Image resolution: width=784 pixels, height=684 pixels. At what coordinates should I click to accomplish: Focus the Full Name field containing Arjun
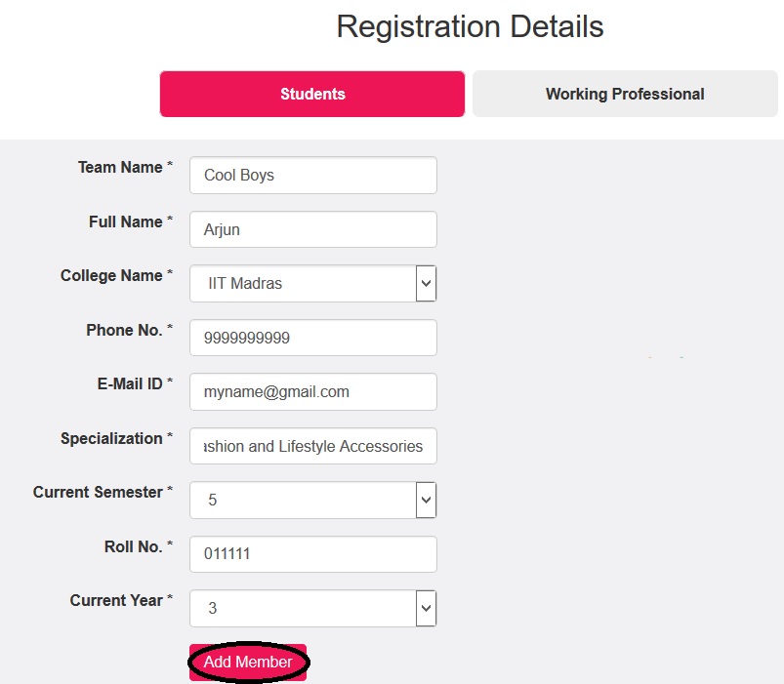point(312,230)
